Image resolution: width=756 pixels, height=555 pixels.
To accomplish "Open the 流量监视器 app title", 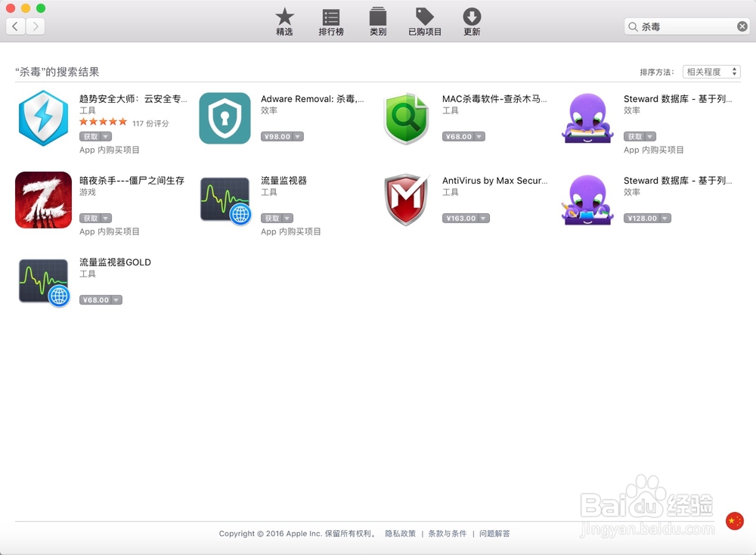I will 283,181.
